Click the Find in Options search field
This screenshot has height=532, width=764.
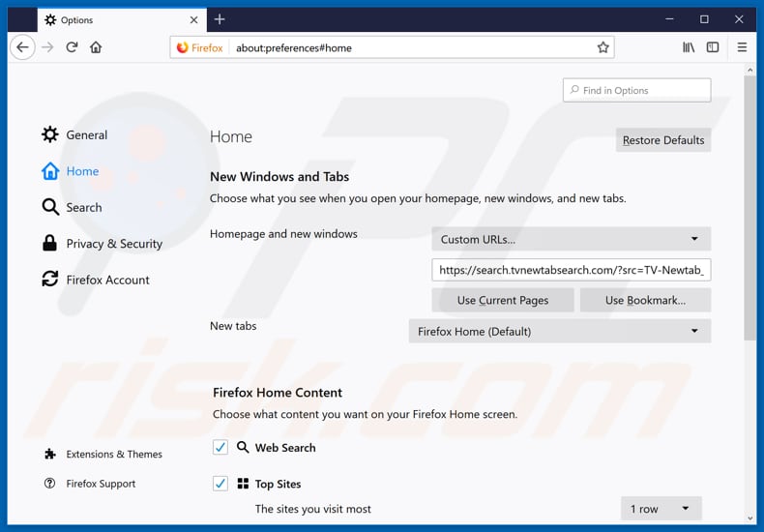coord(637,90)
